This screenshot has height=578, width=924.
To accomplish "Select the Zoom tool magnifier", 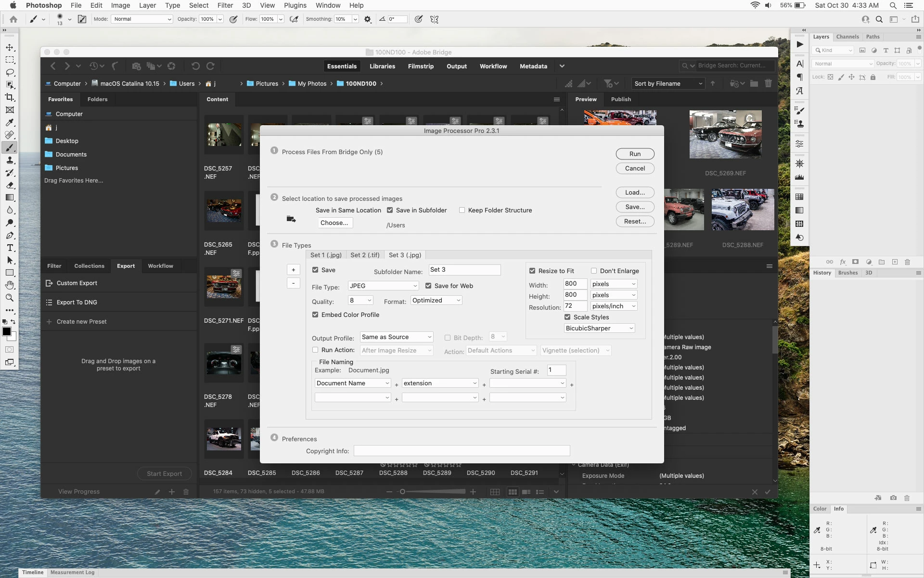I will (10, 298).
